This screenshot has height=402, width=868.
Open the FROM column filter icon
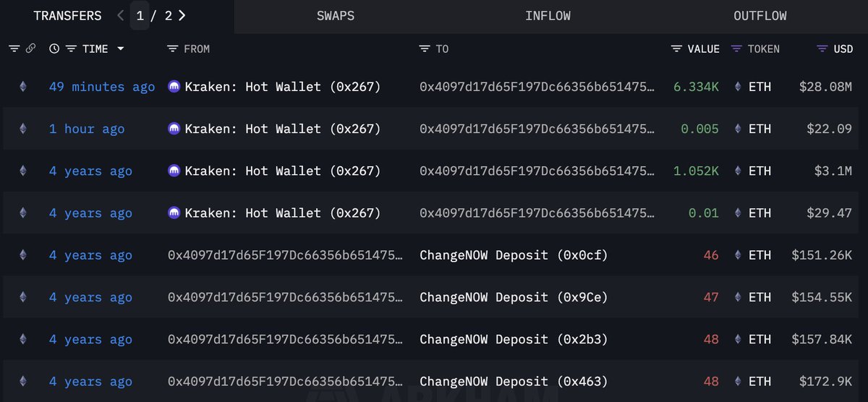point(172,49)
